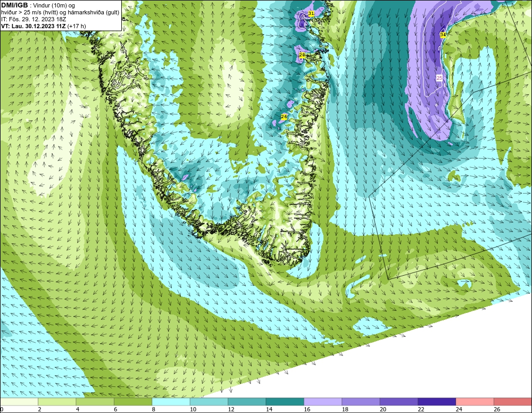Click the scale label 14
532x413 pixels.
pyautogui.click(x=269, y=409)
